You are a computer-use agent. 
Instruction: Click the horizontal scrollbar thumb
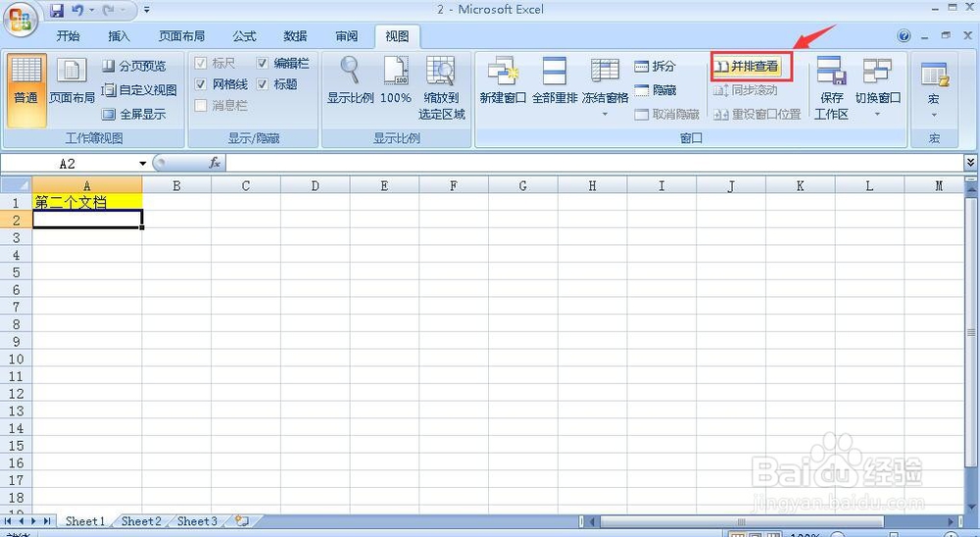coord(741,521)
